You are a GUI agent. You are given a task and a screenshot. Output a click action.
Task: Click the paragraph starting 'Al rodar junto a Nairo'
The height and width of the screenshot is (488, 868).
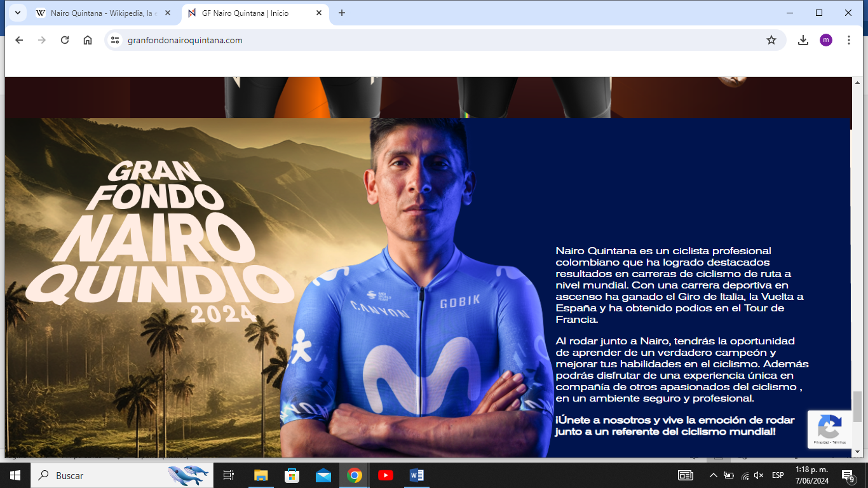pos(682,370)
